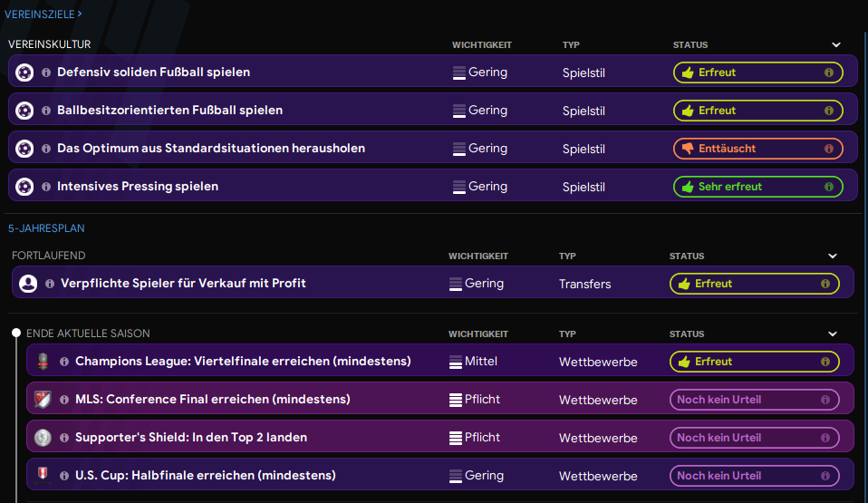Click the Sehr erfreut status badge
868x503 pixels.
click(x=757, y=187)
